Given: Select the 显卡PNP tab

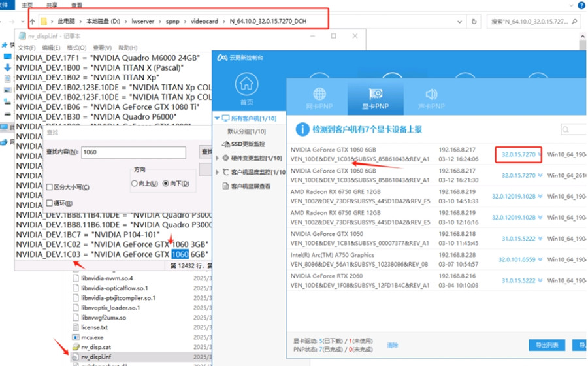Looking at the screenshot, I should coord(376,98).
